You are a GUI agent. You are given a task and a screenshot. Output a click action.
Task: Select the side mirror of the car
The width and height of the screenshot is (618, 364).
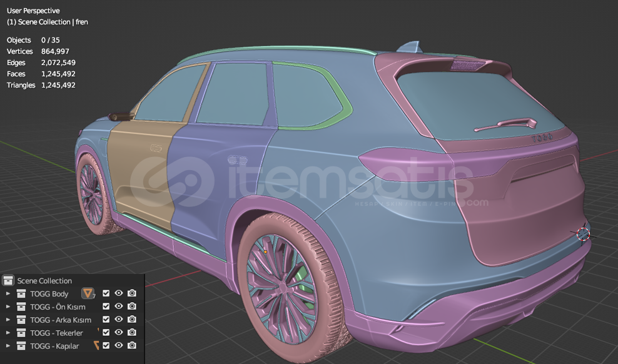point(120,116)
